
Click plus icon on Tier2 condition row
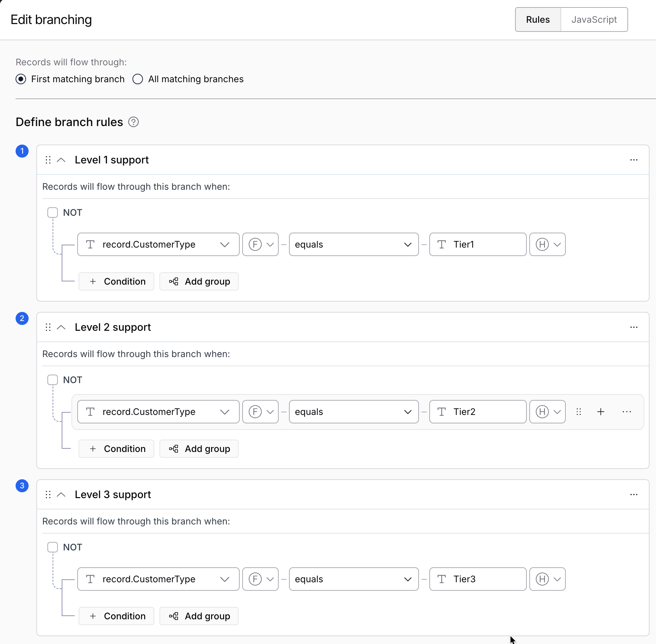pos(600,412)
